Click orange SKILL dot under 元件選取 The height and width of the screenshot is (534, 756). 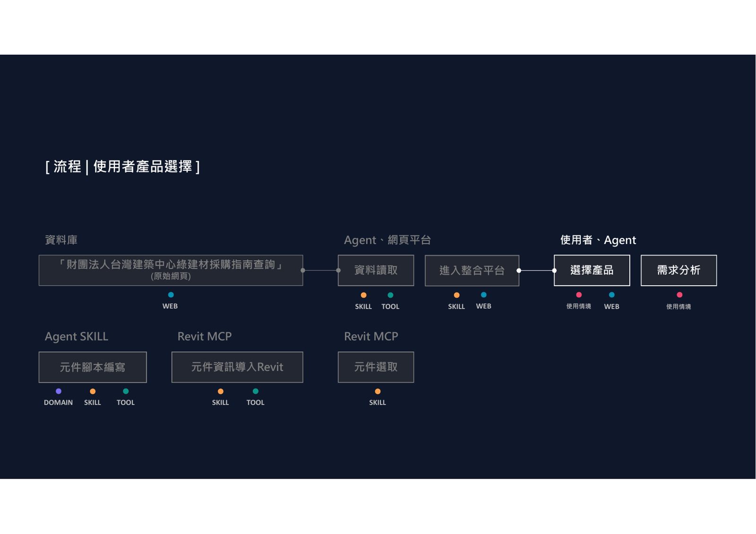(x=378, y=391)
